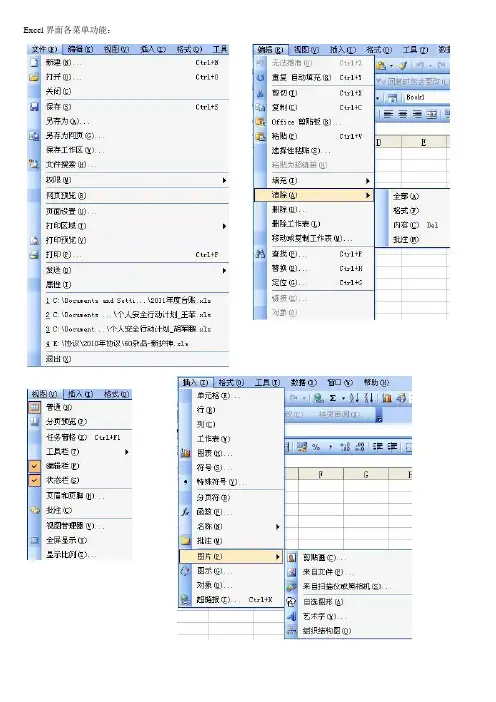
Task: Expand the 工具栏 submenu in View menu
Action: coord(127,452)
